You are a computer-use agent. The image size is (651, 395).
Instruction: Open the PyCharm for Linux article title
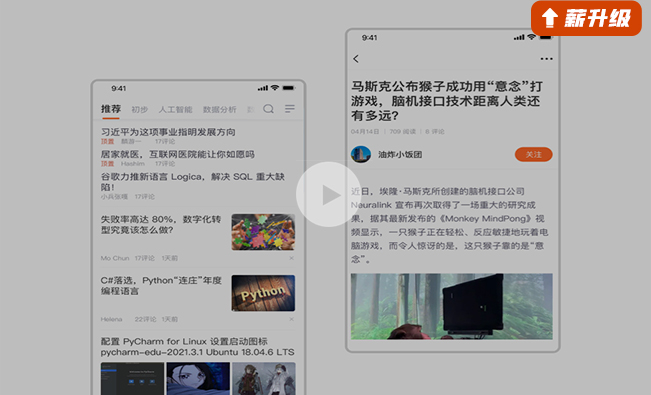click(x=198, y=347)
